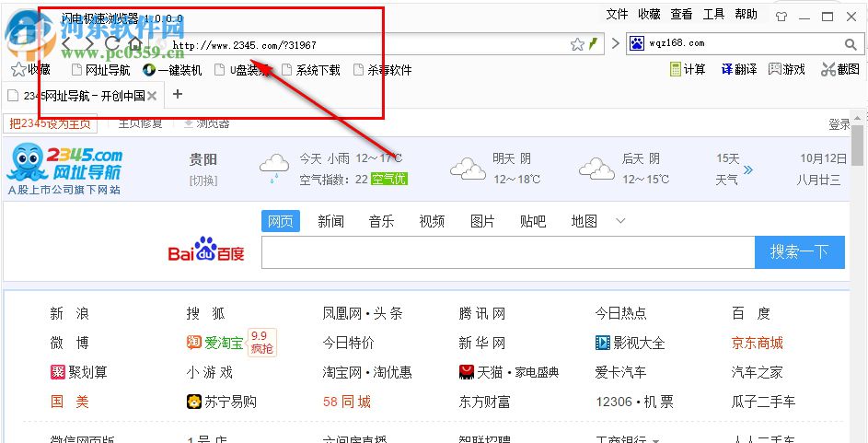
Task: Open the 收藏 favorites star
Action: coord(30,70)
